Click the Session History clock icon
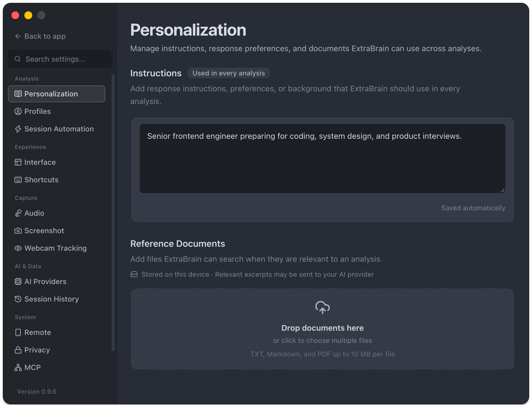 point(18,299)
